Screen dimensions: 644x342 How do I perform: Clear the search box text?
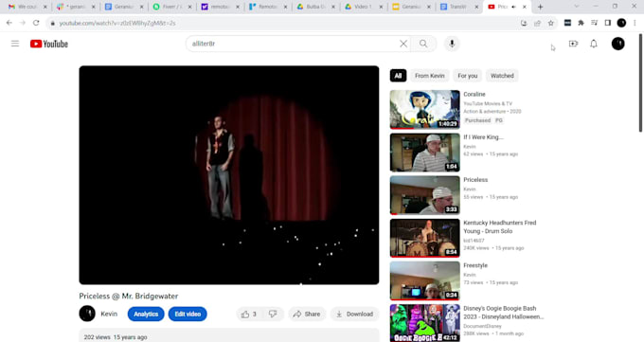pos(403,44)
